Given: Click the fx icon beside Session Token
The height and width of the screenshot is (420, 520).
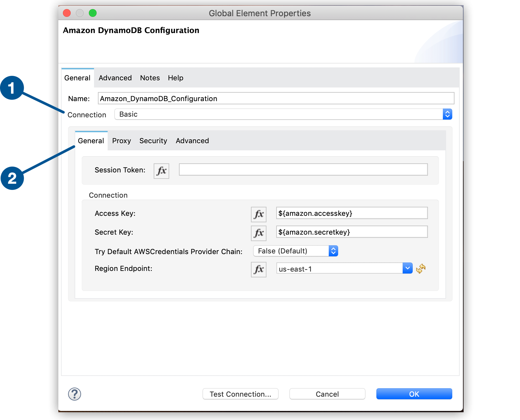Looking at the screenshot, I should pyautogui.click(x=161, y=171).
